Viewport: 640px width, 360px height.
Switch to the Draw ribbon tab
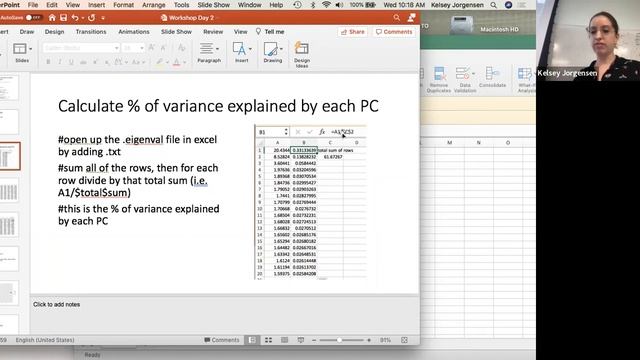point(27,31)
